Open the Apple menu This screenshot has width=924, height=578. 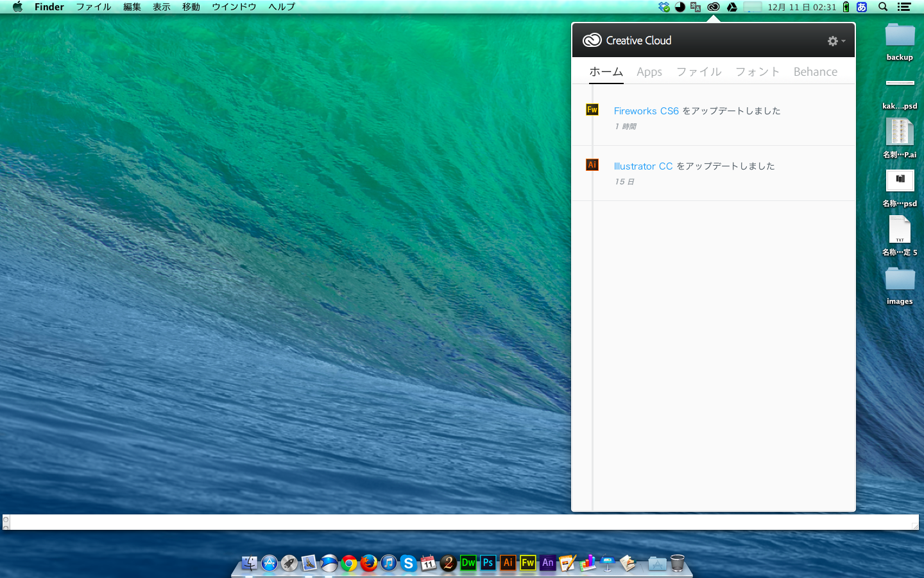point(17,7)
